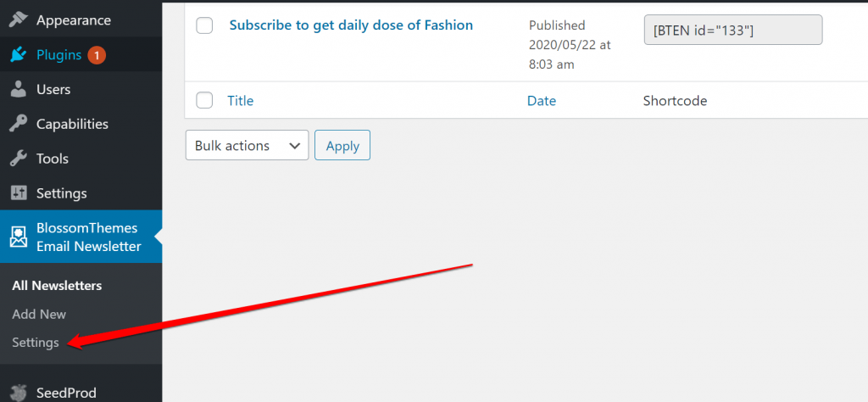
Task: Click the BlossomThemes Email Newsletter icon
Action: click(x=19, y=237)
